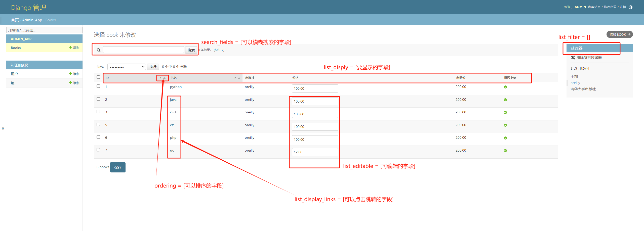
Task: Open 组 in the sidebar
Action: 13,83
